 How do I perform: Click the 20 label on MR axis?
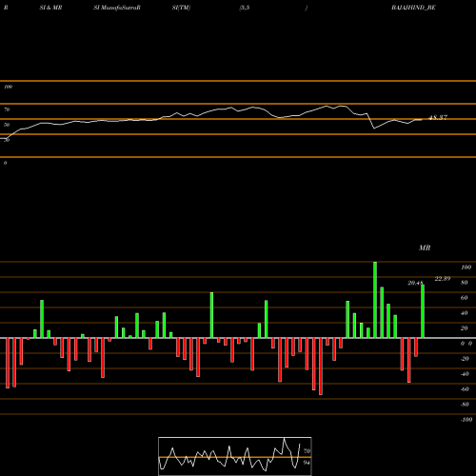coord(465,328)
